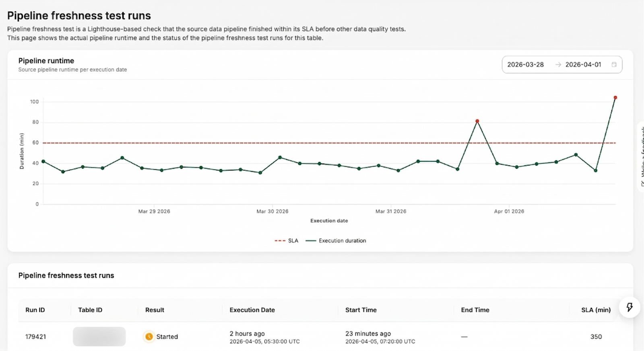Click the green Execution duration legend line
The image size is (644, 351).
pos(311,240)
